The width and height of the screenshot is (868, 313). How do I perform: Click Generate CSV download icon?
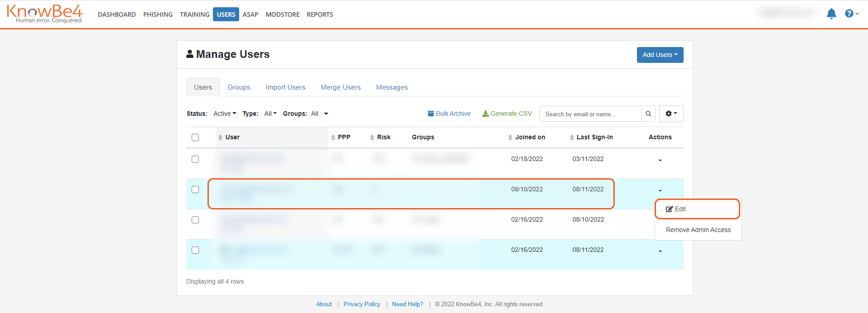pos(507,114)
